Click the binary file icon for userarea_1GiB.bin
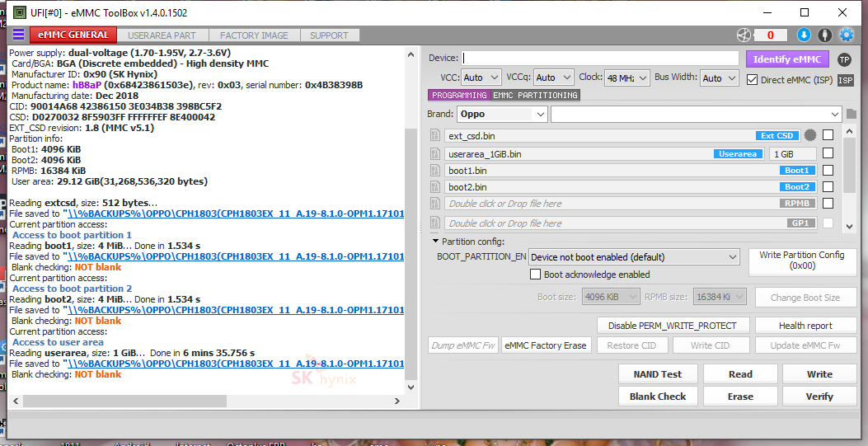Image resolution: width=868 pixels, height=446 pixels. (x=435, y=154)
